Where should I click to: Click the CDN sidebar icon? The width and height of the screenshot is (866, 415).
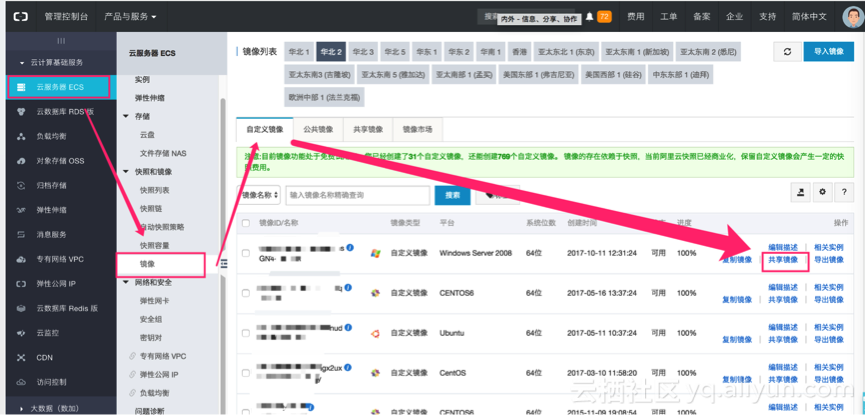click(21, 358)
